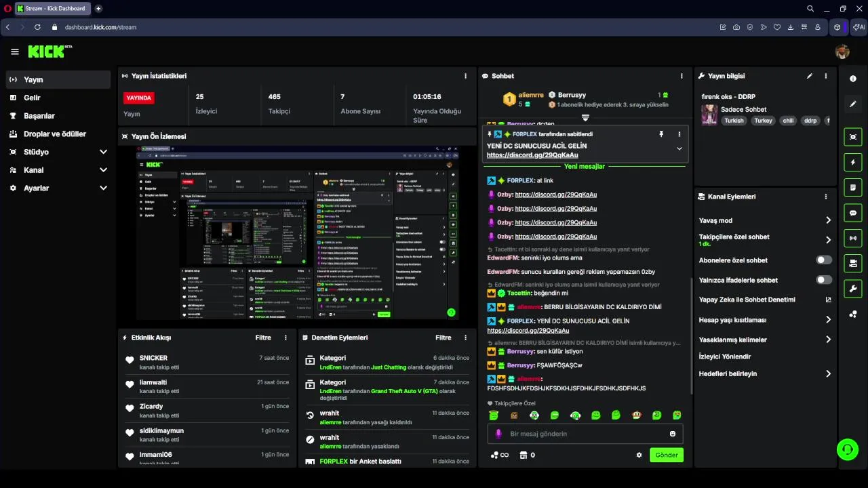Open the profile avatar menu

[842, 52]
